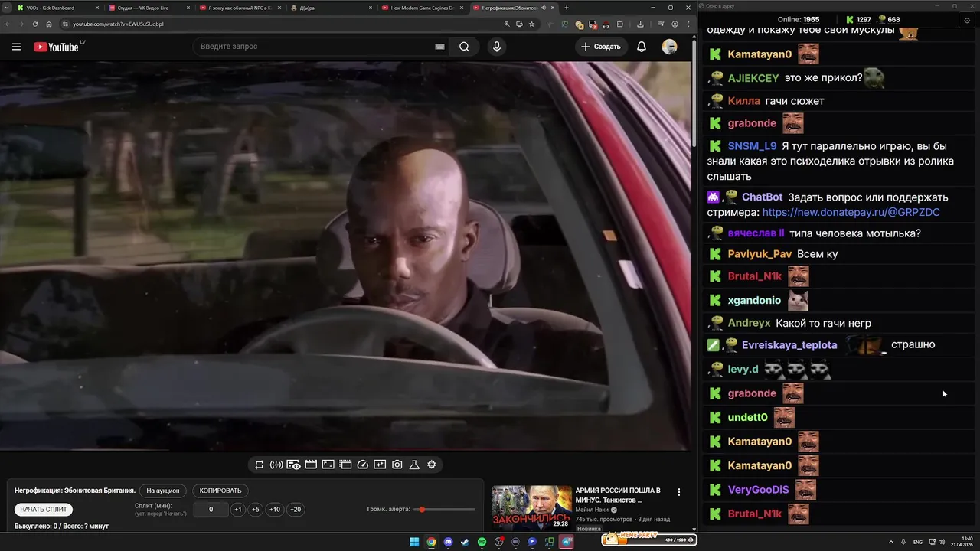The height and width of the screenshot is (551, 980).
Task: Open the on-screen keyboard icon in search box
Action: pos(439,47)
